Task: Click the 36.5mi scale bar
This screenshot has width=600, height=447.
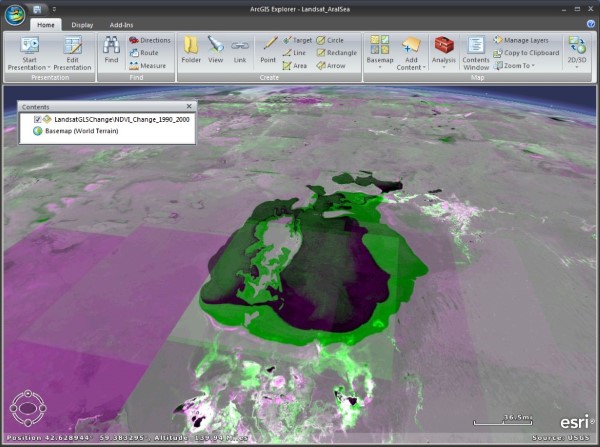Action: coord(503,420)
